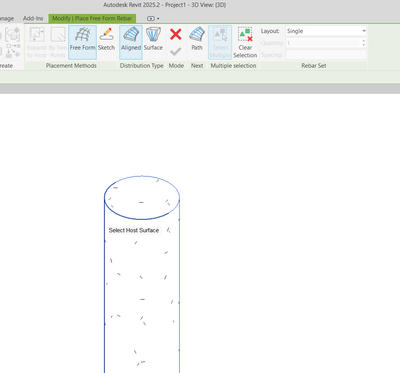Click the Spacing input field
Image resolution: width=400 pixels, height=373 pixels.
click(x=326, y=55)
